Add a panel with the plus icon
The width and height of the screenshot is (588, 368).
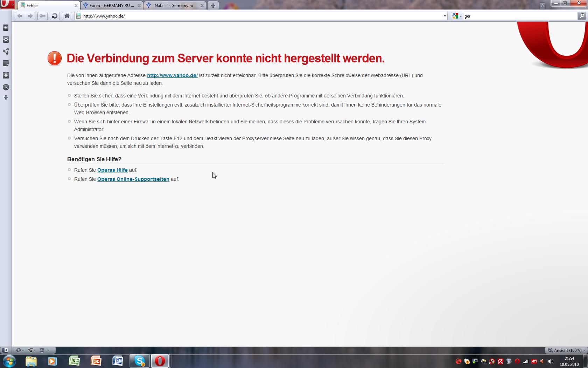tap(6, 97)
